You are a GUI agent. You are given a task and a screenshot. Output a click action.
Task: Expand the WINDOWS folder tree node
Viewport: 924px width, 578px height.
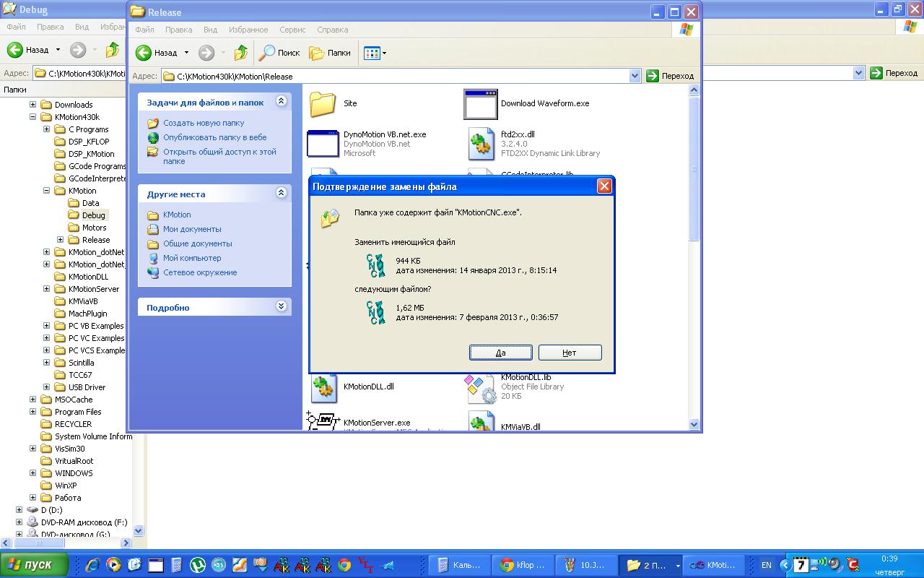pos(32,473)
